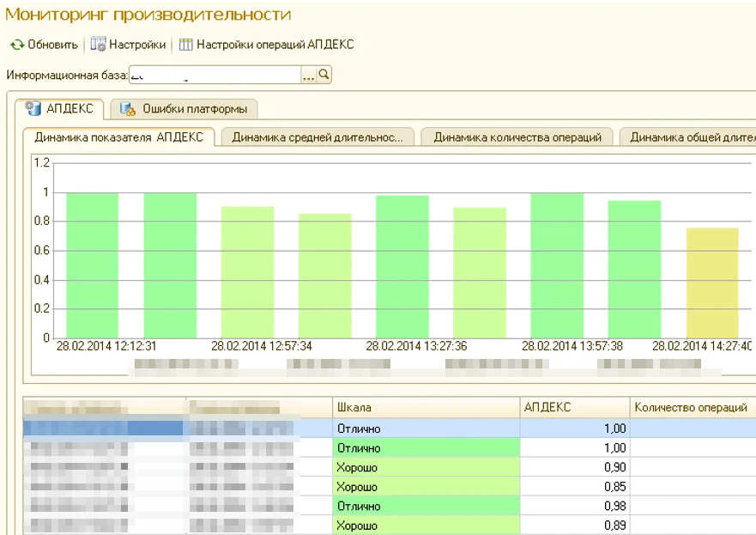Open Динамика средней длительности tab
Screen dimensions: 756x535
(x=317, y=137)
